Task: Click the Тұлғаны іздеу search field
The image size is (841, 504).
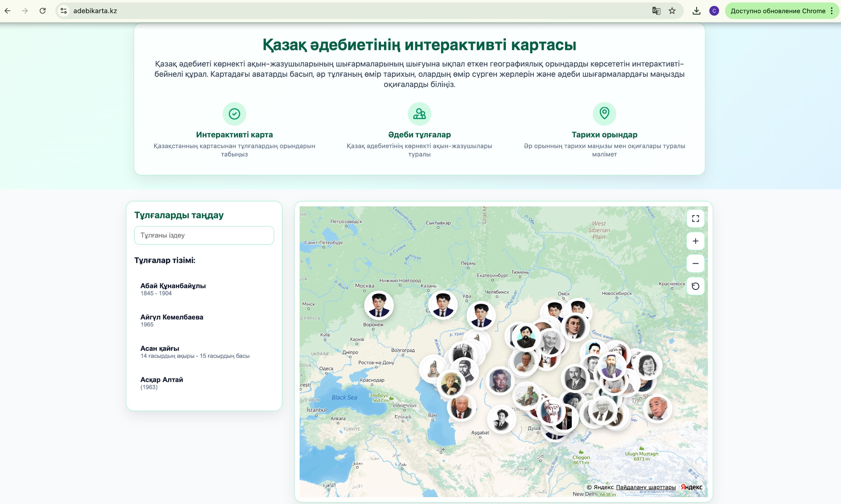Action: tap(204, 235)
